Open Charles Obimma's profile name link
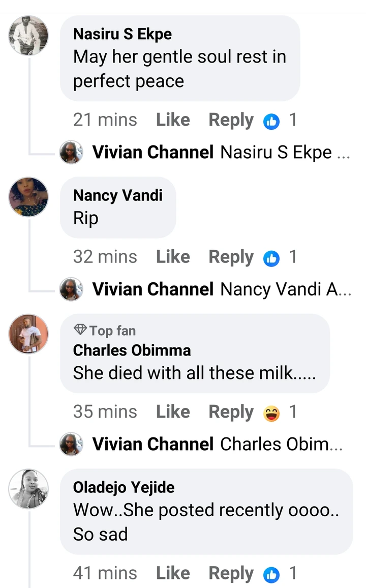366x588 pixels. [132, 350]
